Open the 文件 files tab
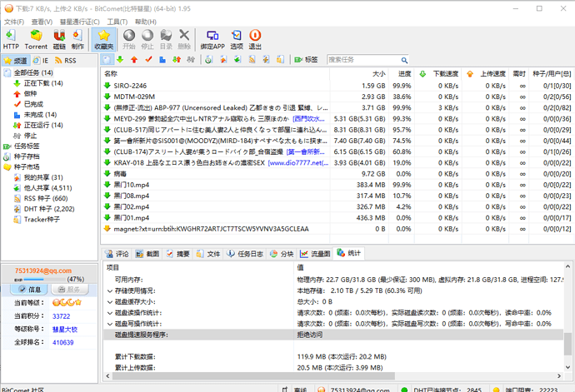The image size is (575, 392). point(208,254)
